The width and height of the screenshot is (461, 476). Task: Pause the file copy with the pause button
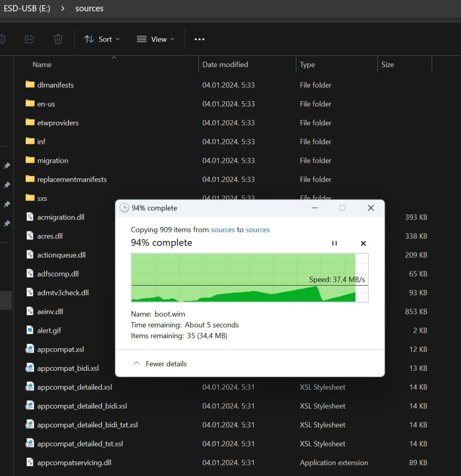(x=334, y=243)
